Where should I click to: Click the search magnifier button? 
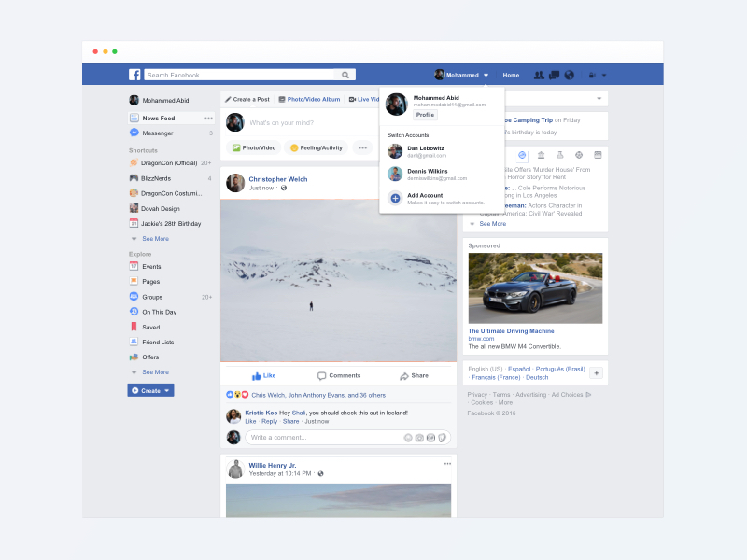coord(345,75)
